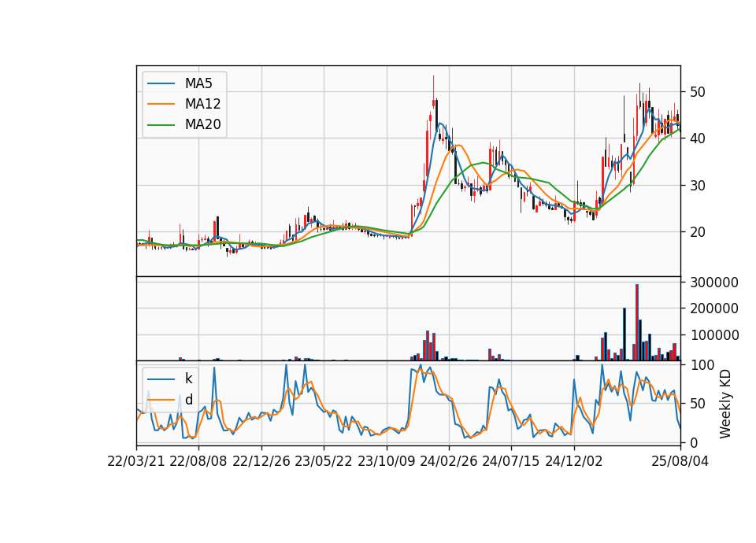Click the MA12 legend label
This screenshot has width=756, height=543.
pyautogui.click(x=202, y=104)
